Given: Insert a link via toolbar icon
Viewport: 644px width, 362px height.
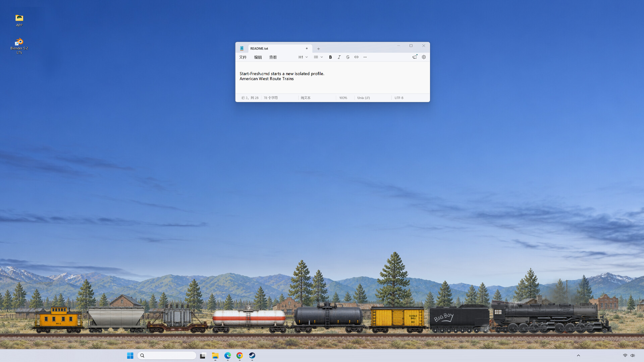Looking at the screenshot, I should coord(357,57).
